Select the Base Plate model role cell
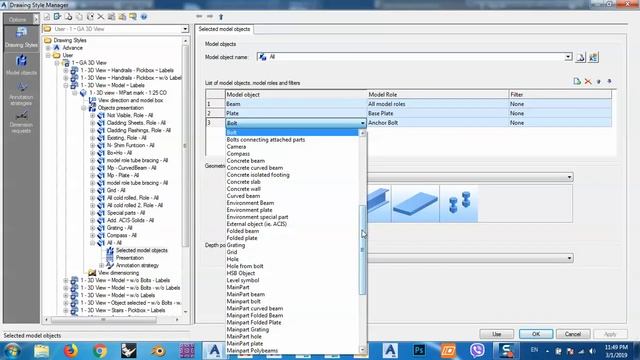 (438, 113)
